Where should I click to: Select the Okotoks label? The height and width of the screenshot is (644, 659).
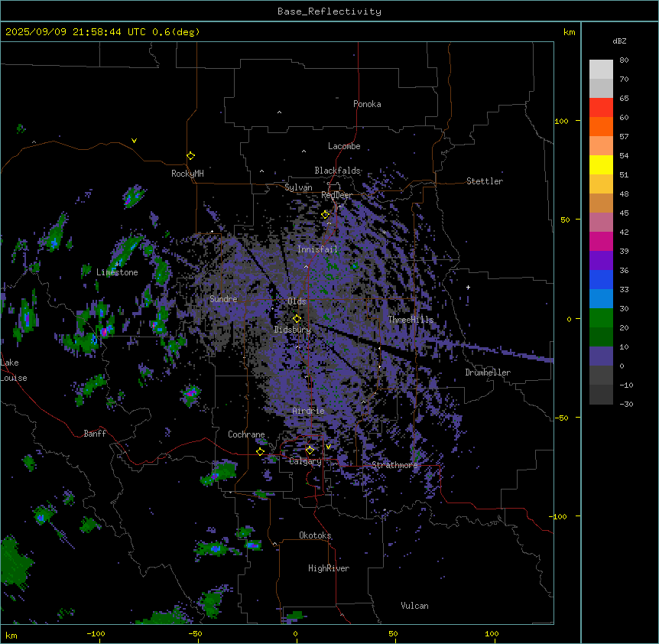click(x=315, y=535)
